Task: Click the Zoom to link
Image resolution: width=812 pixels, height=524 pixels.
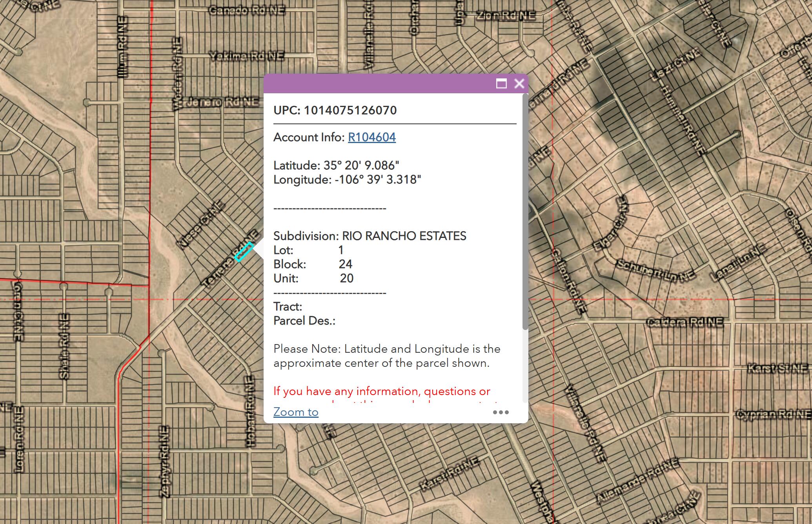Action: tap(296, 412)
